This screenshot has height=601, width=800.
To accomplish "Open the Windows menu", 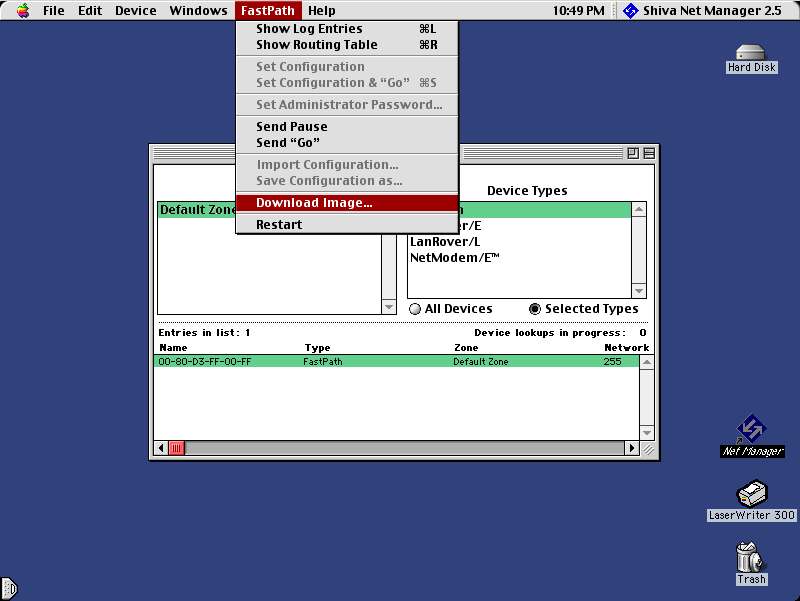I will 198,11.
